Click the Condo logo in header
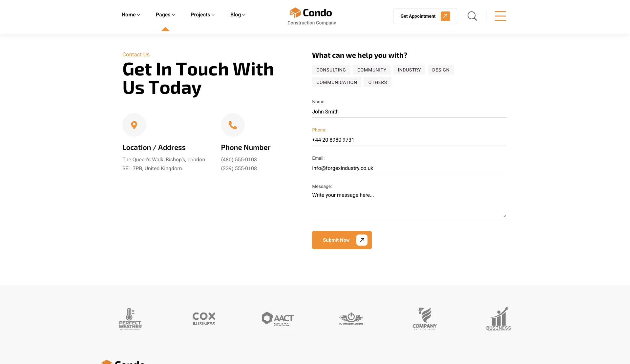The height and width of the screenshot is (364, 630). pos(311,16)
